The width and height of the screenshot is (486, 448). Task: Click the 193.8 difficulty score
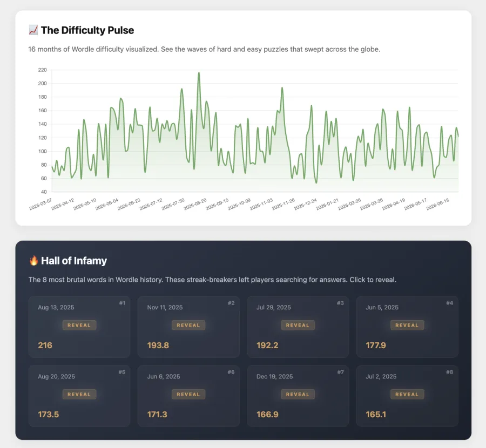(158, 345)
